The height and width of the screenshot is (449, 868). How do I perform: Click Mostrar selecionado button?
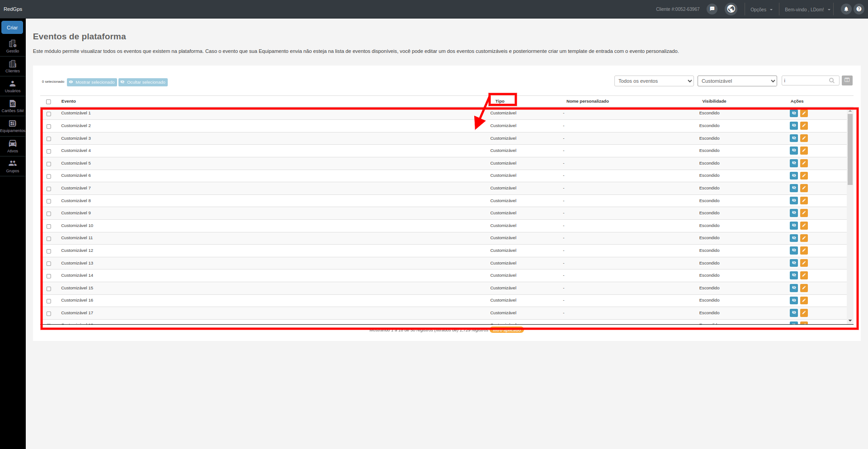92,82
